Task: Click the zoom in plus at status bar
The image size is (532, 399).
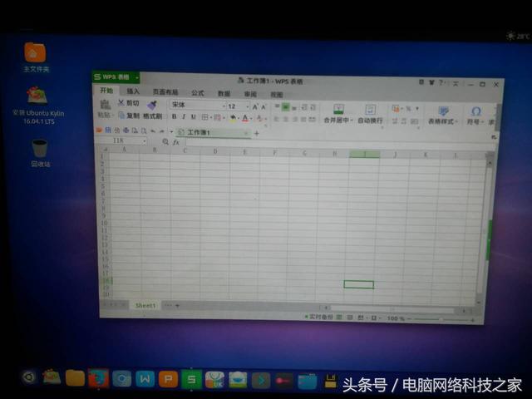Action: (472, 320)
